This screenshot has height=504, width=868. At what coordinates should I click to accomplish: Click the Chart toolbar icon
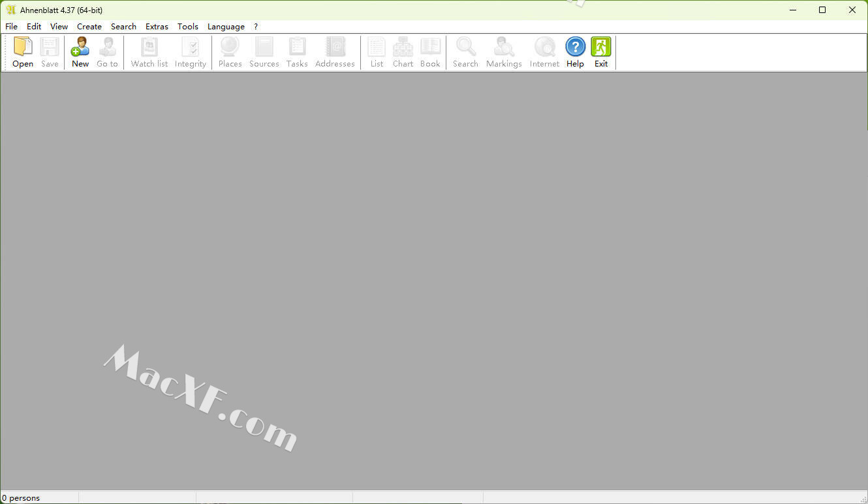click(x=403, y=48)
